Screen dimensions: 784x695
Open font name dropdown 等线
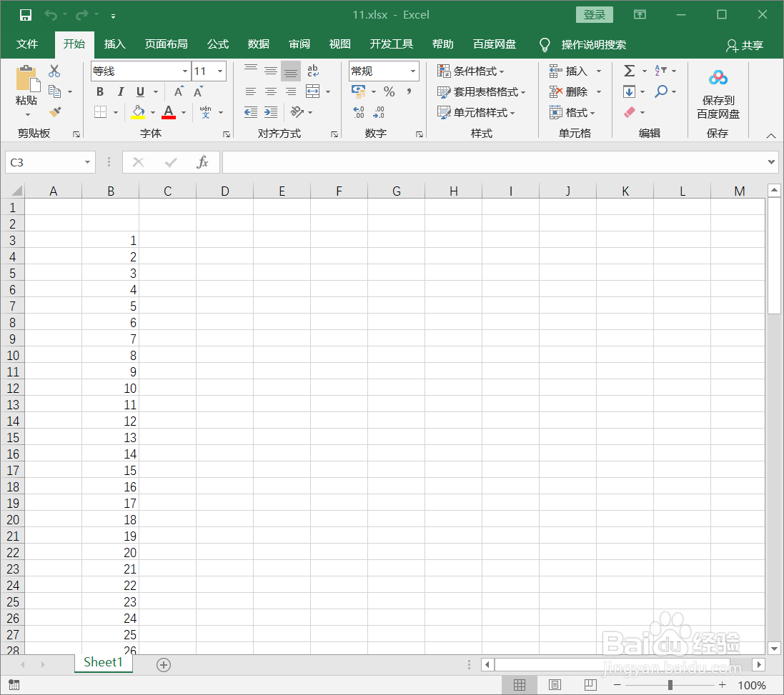185,71
